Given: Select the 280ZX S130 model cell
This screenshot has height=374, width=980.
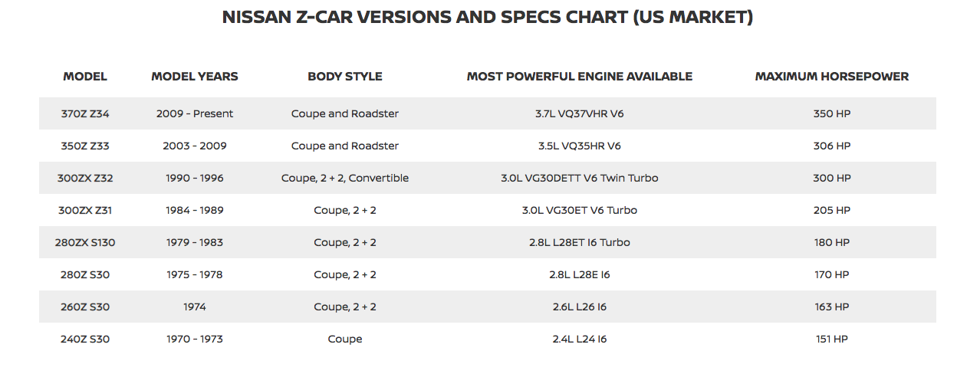Looking at the screenshot, I should coord(85,242).
